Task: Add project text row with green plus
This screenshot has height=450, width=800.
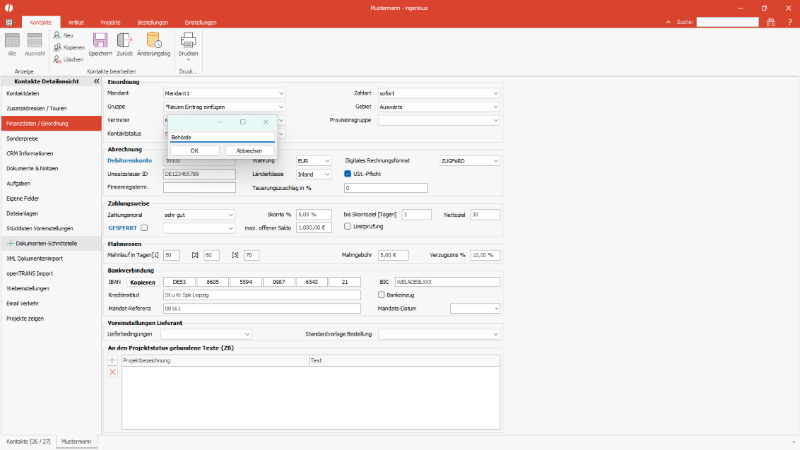Action: click(x=112, y=360)
